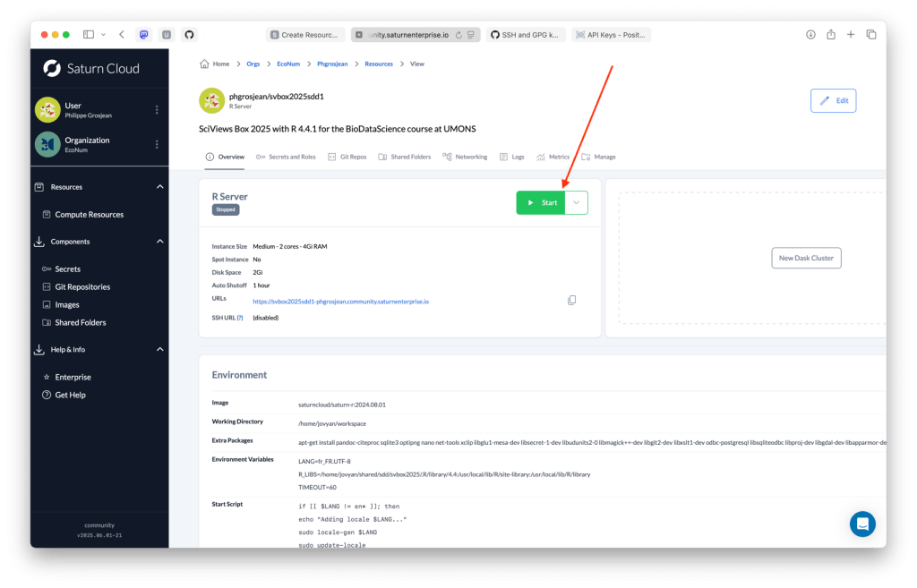The image size is (917, 588).
Task: Switch to the Git Repos tab
Action: click(x=347, y=157)
